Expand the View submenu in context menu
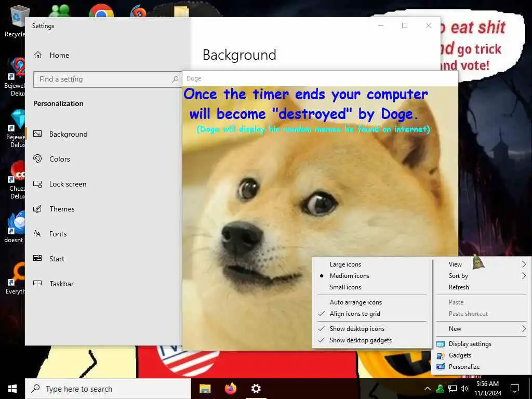This screenshot has width=532, height=399. click(x=482, y=264)
